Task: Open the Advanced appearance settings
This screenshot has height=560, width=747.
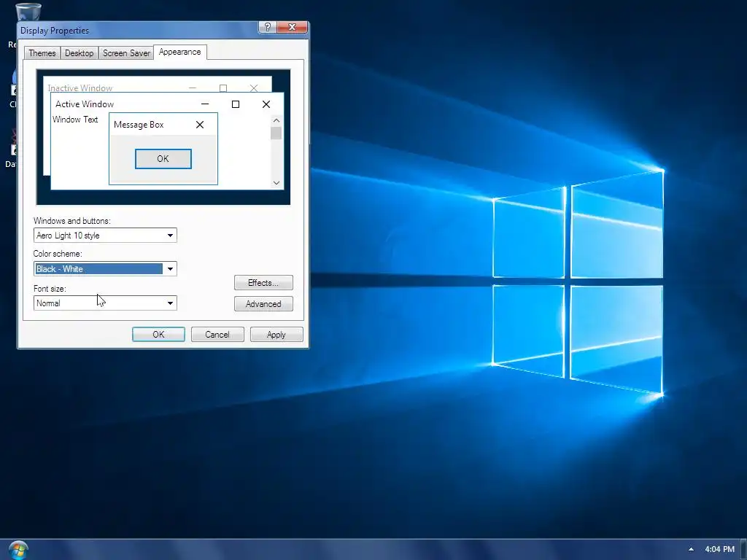Action: click(263, 304)
